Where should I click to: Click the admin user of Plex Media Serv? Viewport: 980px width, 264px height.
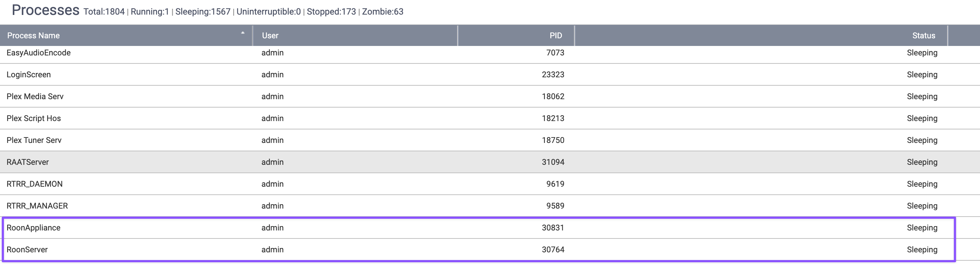(272, 97)
